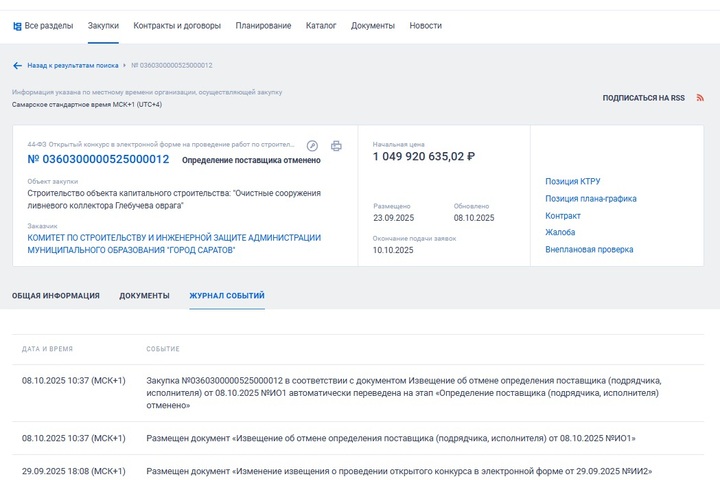
Task: Open Документы in the top navigation
Action: click(372, 25)
